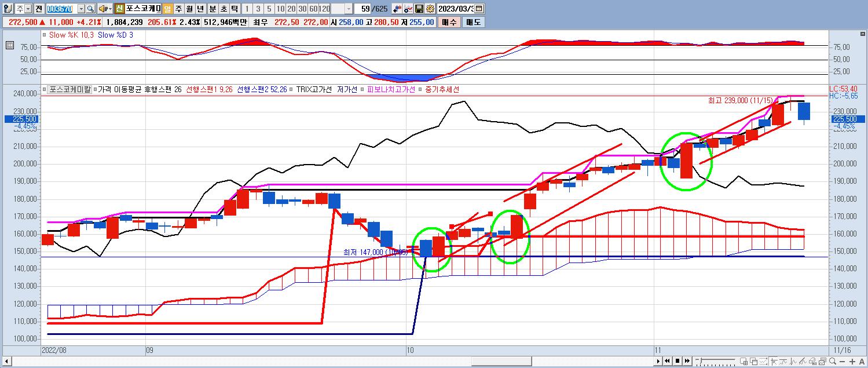Click the crosshair cursor tool icon

pyautogui.click(x=774, y=361)
